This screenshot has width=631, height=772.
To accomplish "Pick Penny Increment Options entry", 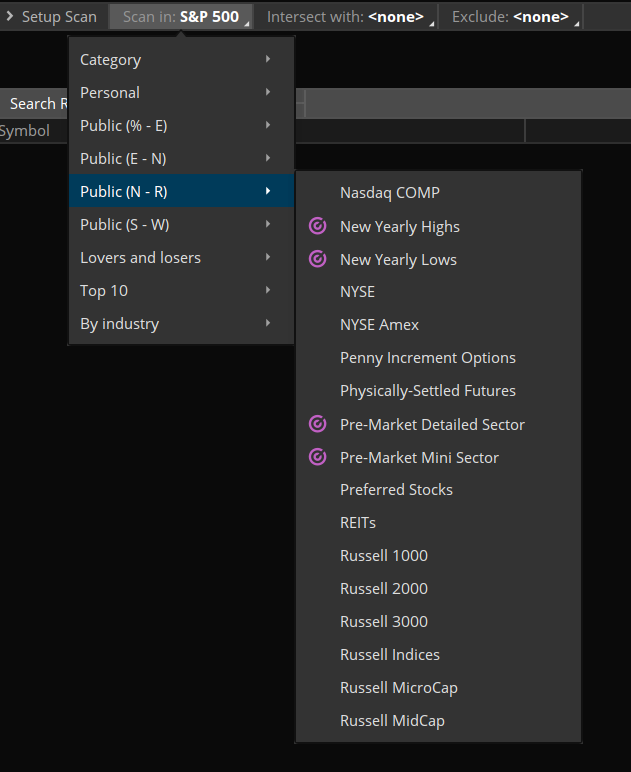I will 427,358.
